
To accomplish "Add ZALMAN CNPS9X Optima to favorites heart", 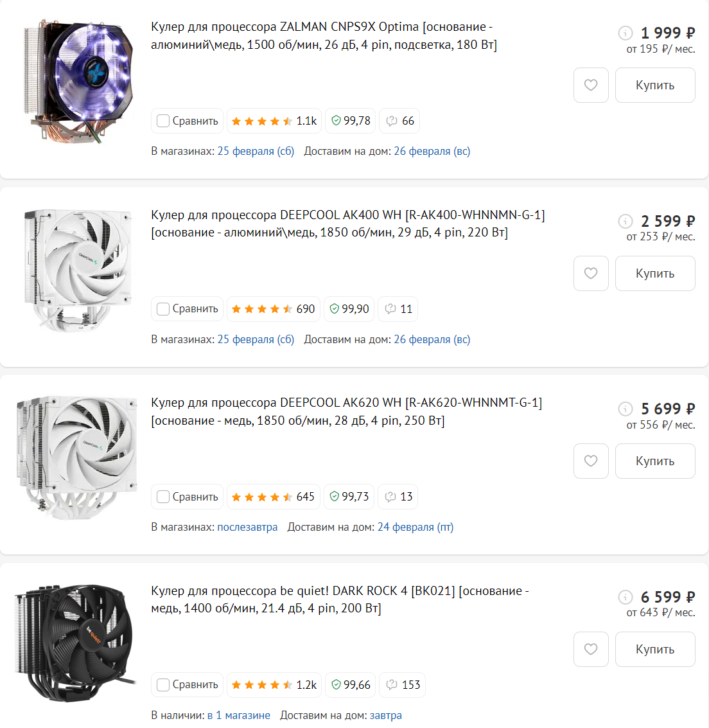I will tap(591, 85).
